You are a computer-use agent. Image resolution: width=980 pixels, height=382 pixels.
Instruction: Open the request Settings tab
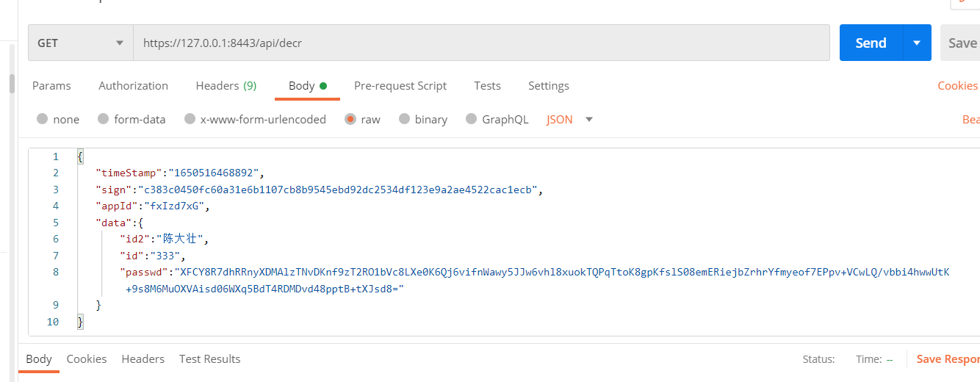(x=549, y=86)
